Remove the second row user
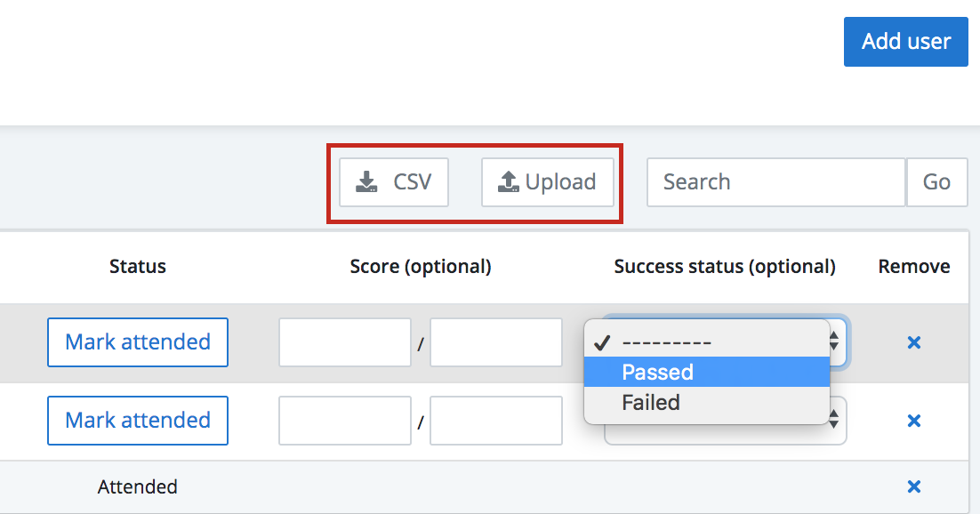The image size is (980, 514). coord(913,421)
